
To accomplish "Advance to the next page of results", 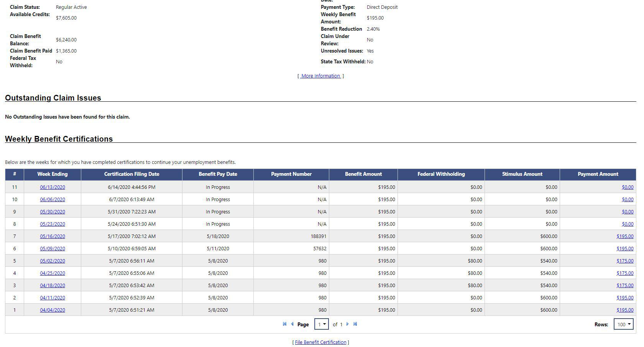I will (x=348, y=324).
